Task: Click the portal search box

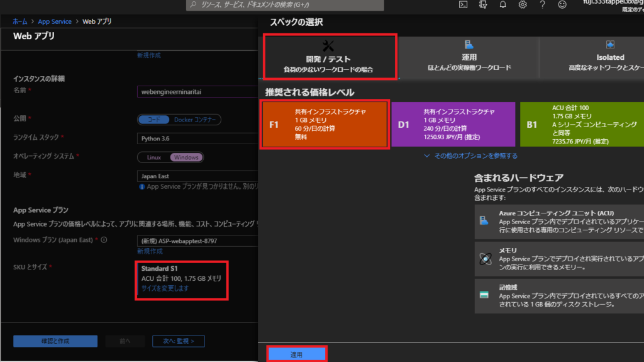Action: point(285,5)
